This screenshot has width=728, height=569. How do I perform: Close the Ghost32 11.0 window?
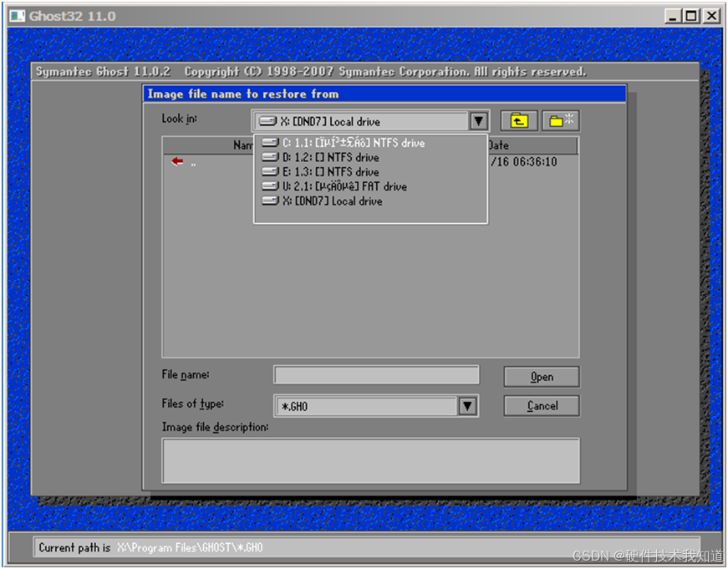click(711, 16)
